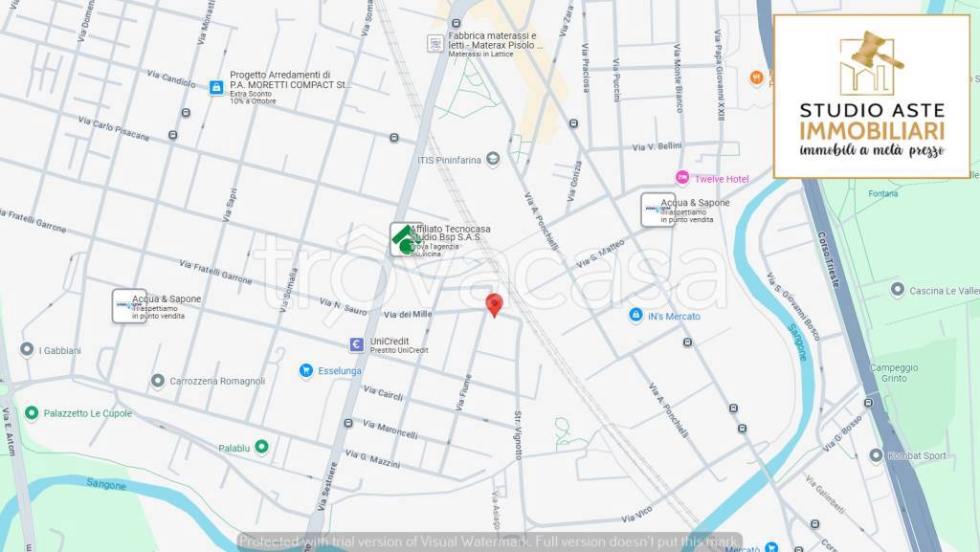Screen dimensions: 980x552
Task: Click the Carrozzeria Romagnoli grey pin icon
Action: point(158,381)
